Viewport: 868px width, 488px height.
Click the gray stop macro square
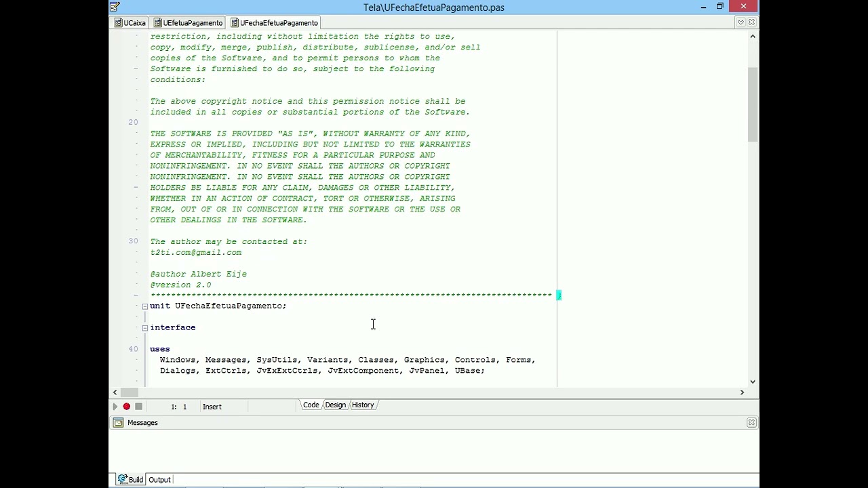[138, 407]
